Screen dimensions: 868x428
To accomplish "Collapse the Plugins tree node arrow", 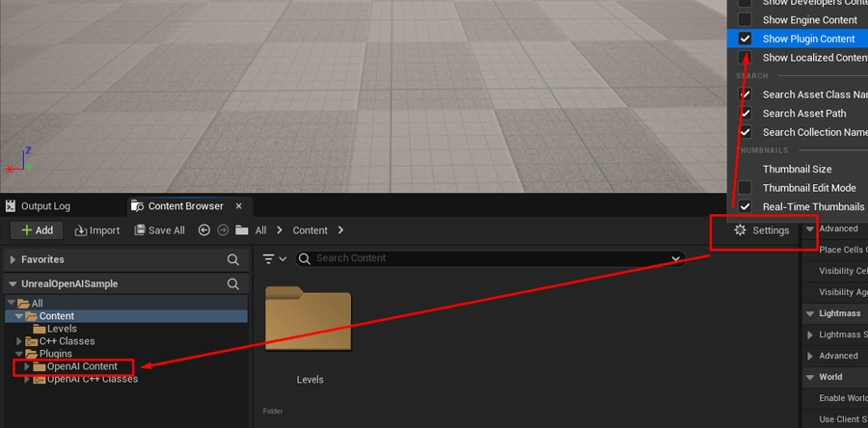I will coord(18,354).
